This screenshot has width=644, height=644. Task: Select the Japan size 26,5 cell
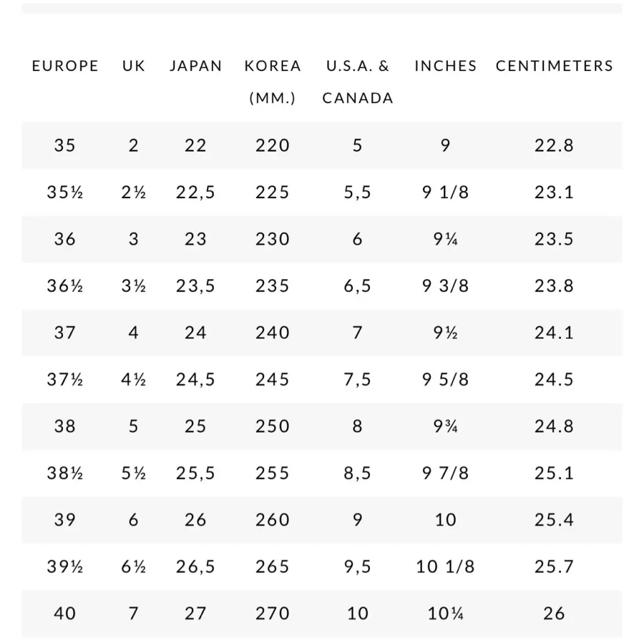tap(196, 567)
